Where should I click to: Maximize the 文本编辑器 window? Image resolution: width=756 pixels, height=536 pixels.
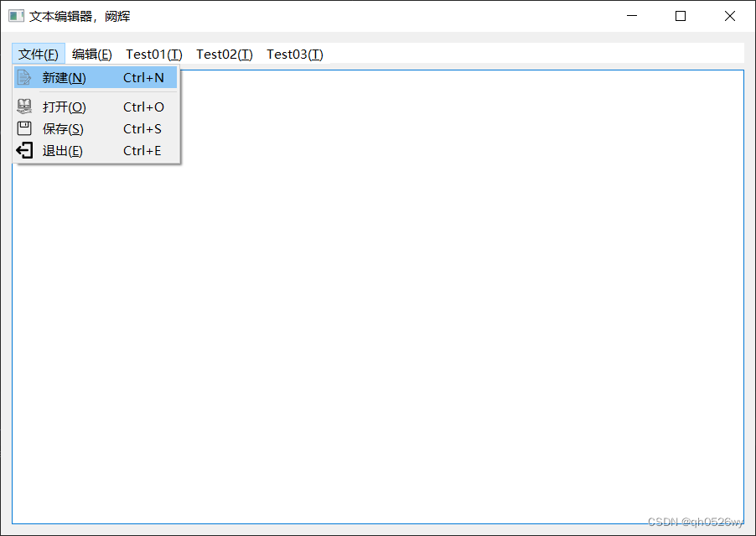click(x=681, y=16)
